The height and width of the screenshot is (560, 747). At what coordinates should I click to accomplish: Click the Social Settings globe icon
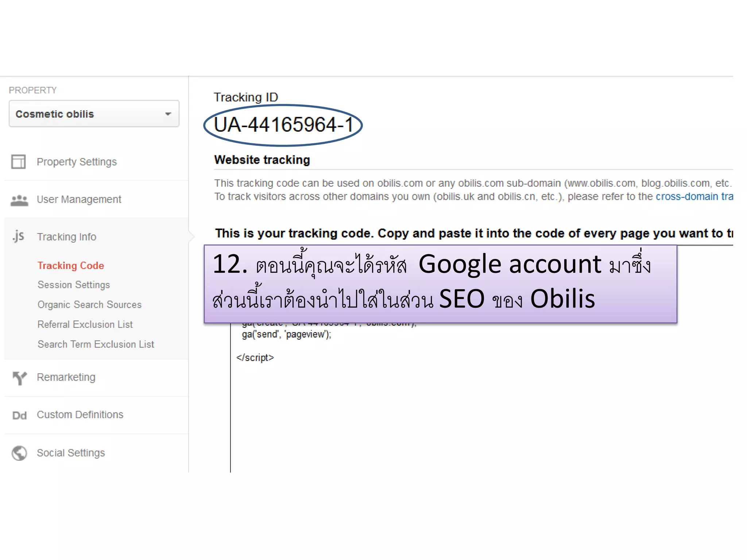[x=19, y=453]
